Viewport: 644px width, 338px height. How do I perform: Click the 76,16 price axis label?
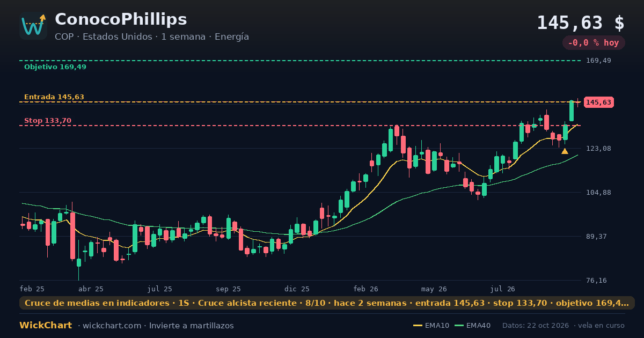tap(596, 281)
